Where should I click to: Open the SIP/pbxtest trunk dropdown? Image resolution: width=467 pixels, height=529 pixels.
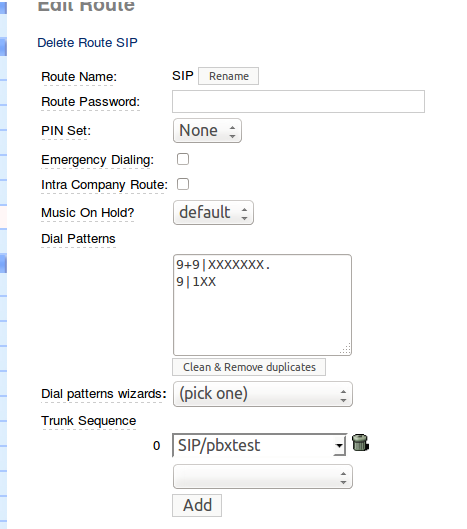pyautogui.click(x=259, y=445)
